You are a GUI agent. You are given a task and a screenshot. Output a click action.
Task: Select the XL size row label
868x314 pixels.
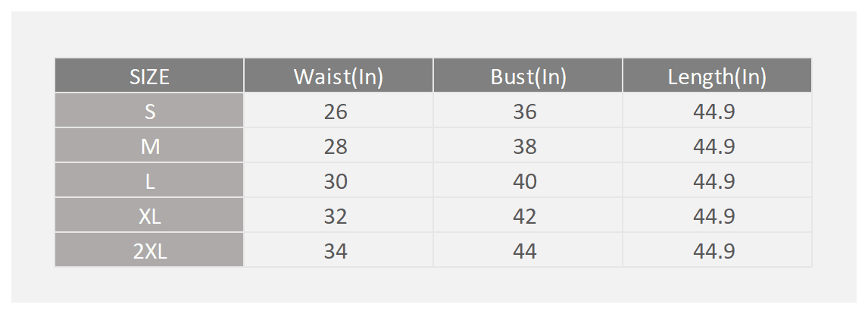pyautogui.click(x=149, y=215)
